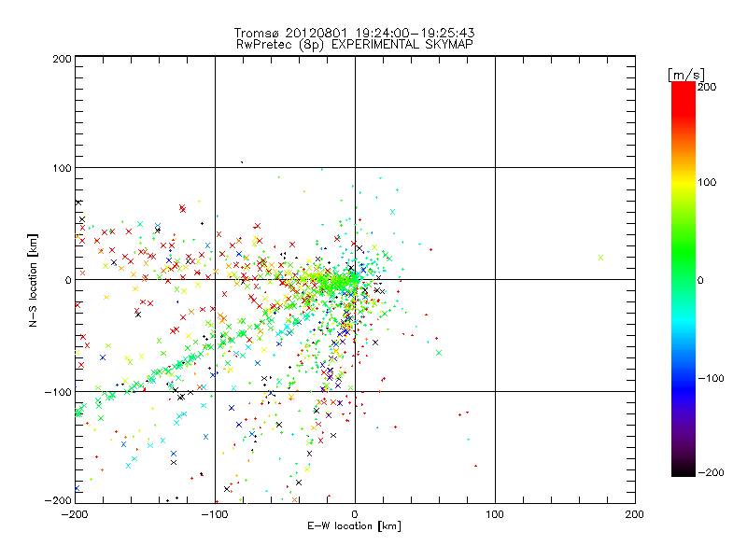Click the '[m/s]' colorbar unit label
Viewport: 747px width, 560px height.
tap(686, 75)
